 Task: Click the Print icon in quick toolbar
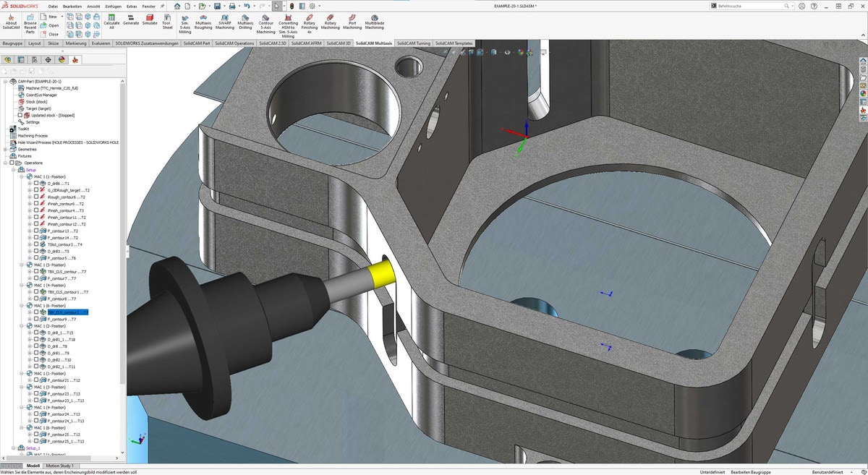(x=231, y=5)
